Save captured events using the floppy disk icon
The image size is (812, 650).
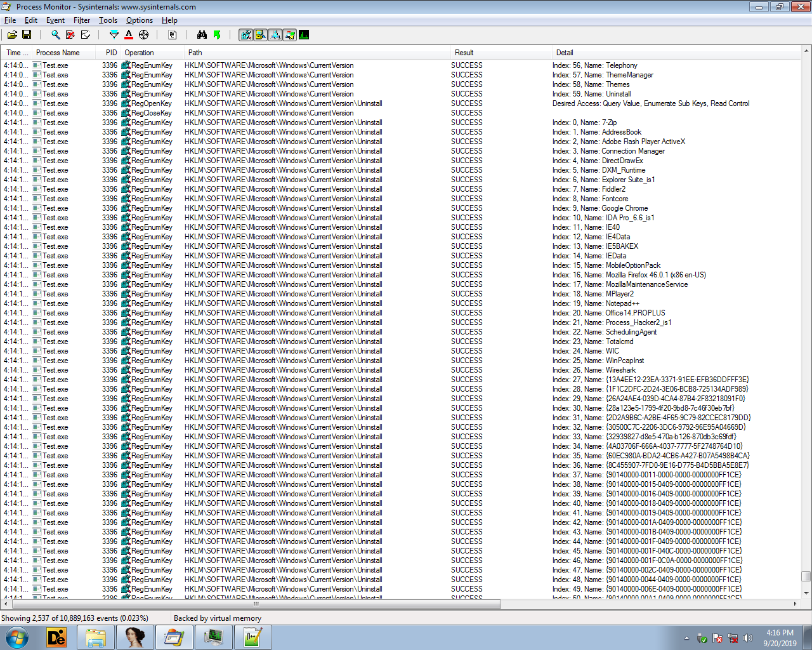(27, 35)
